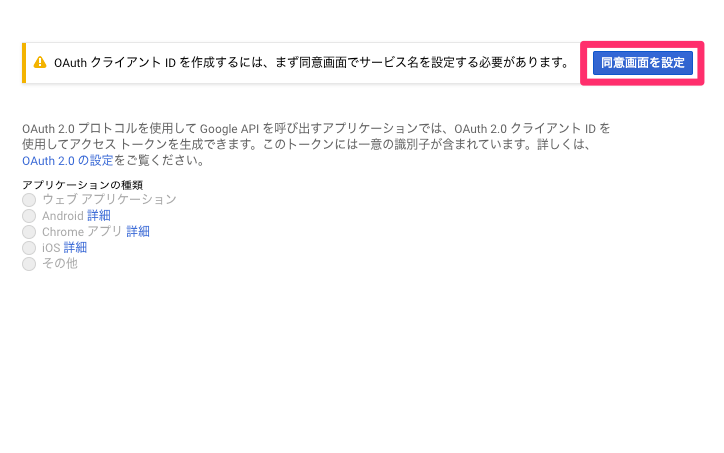Select the Chrome アプリ radio button
This screenshot has width=724, height=453.
click(x=29, y=232)
